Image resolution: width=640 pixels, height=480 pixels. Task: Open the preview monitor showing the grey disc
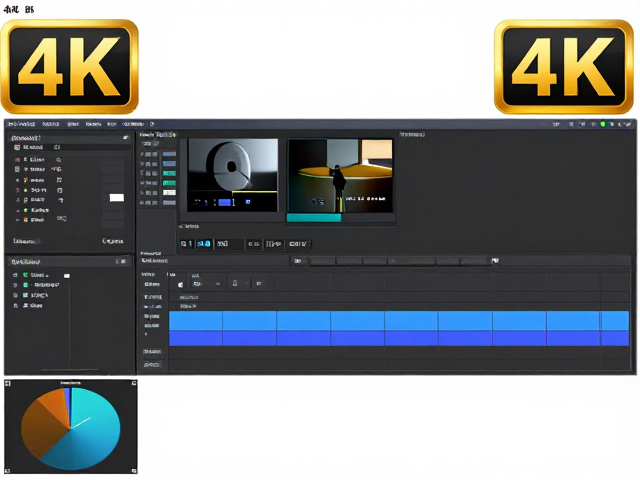pyautogui.click(x=233, y=175)
